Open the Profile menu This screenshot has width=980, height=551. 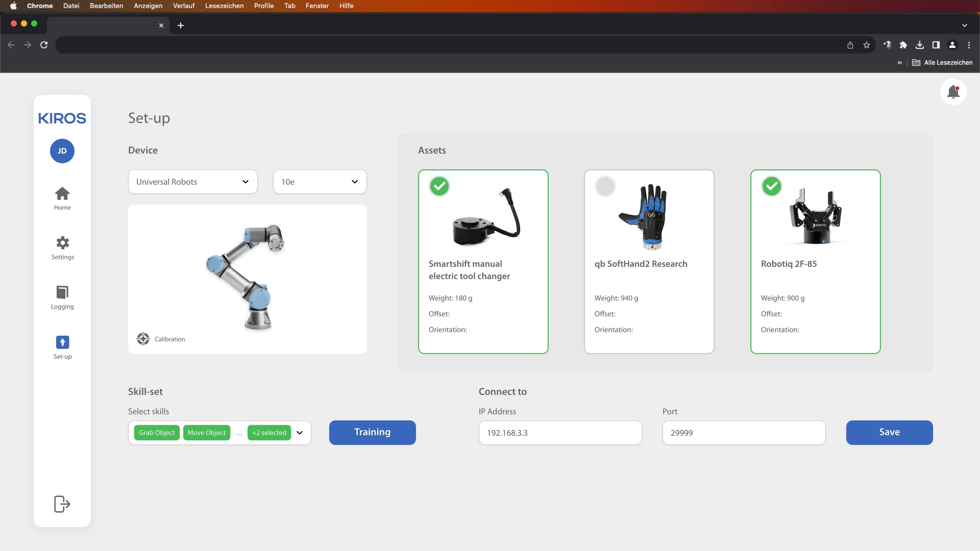[264, 6]
